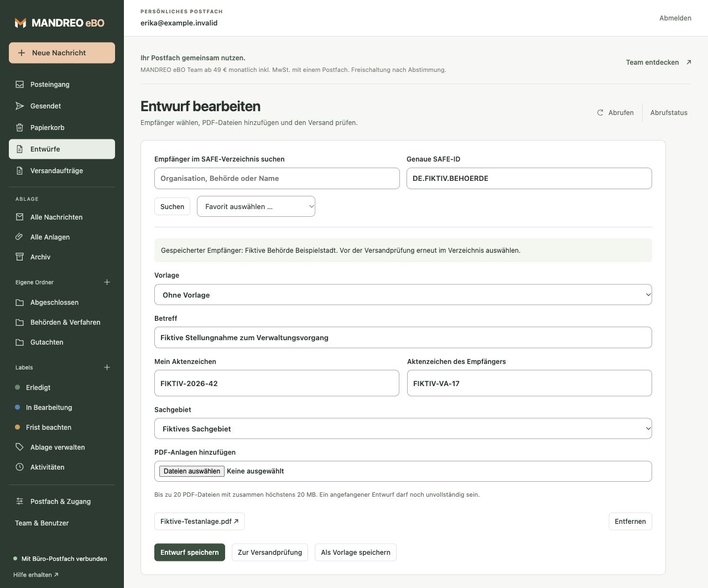Click the Mein Aktenzeichen field
708x588 pixels.
tap(277, 383)
